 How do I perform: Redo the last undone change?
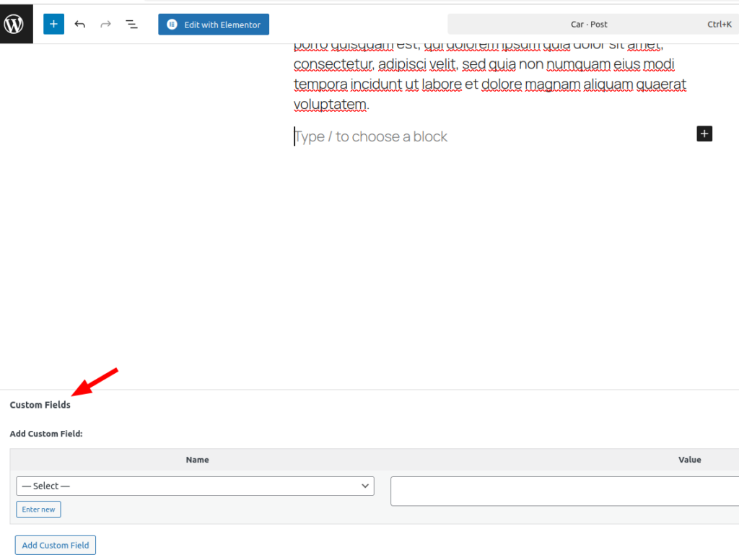pyautogui.click(x=106, y=25)
